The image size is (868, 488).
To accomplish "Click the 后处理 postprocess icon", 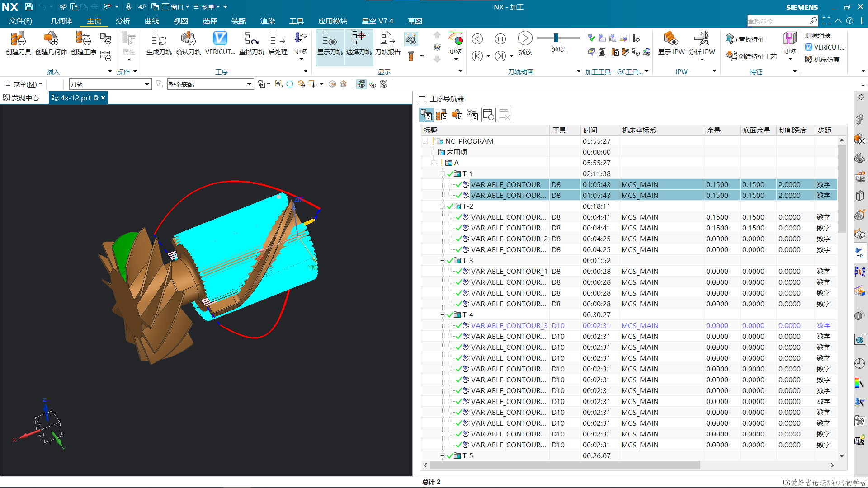I will click(x=278, y=43).
